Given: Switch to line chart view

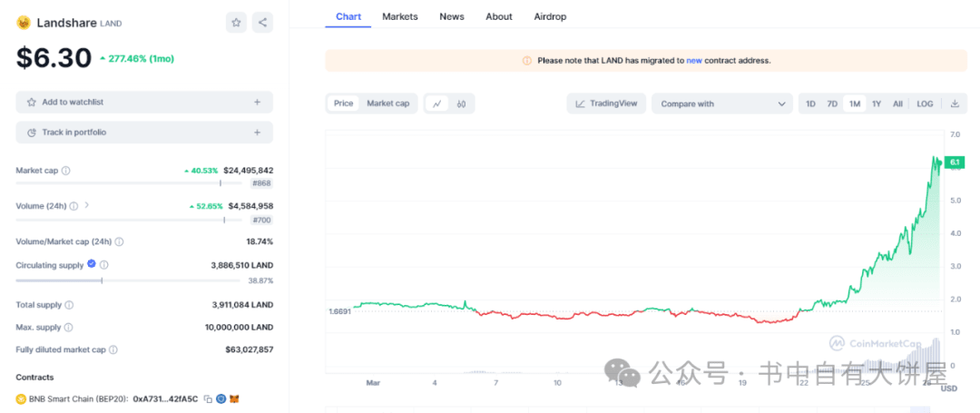Looking at the screenshot, I should point(436,103).
